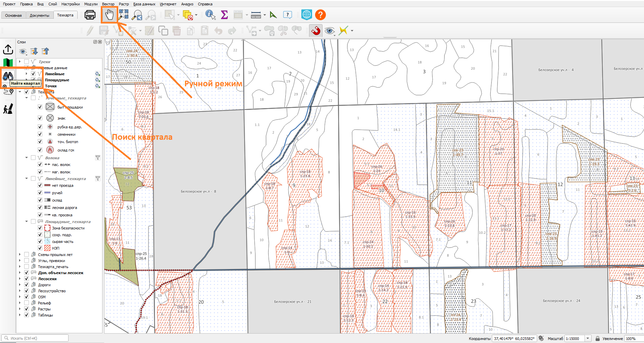
Task: Open the Identify Features tool
Action: coord(210,15)
